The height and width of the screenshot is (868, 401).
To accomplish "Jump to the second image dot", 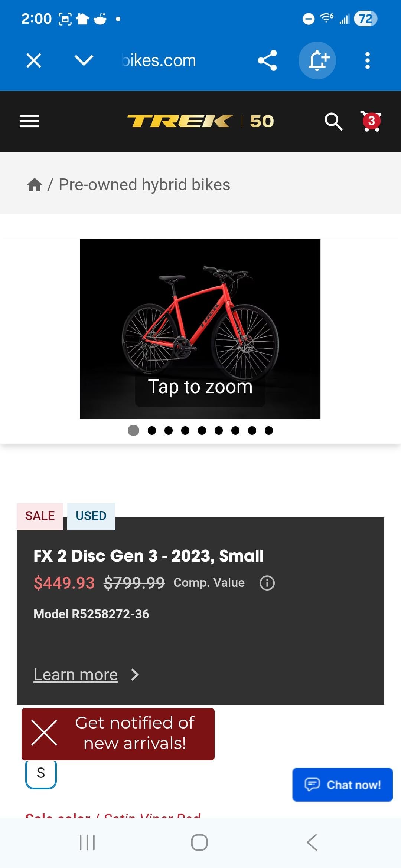I will coord(152,430).
